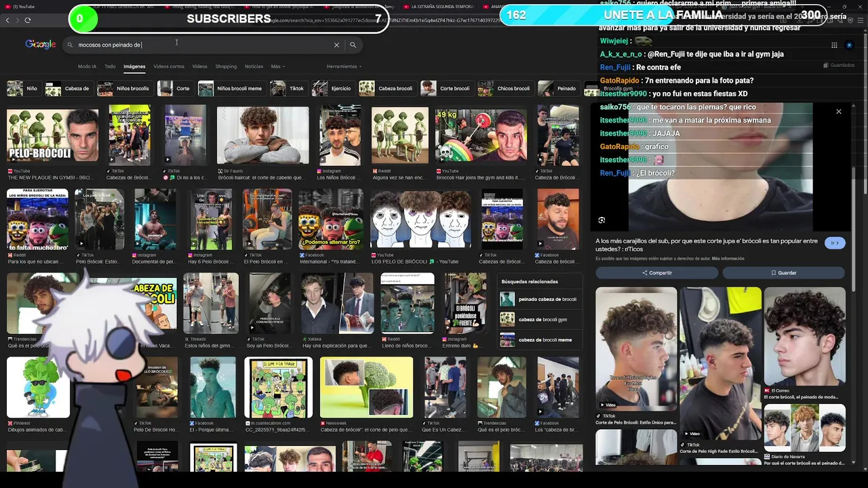868x488 pixels.
Task: Select the Niño filter chip
Action: coord(23,89)
